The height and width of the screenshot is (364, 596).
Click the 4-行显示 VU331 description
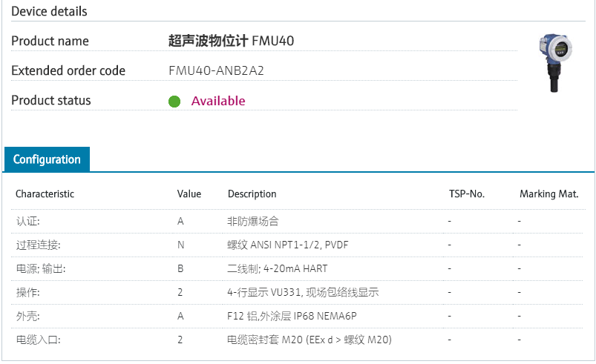[x=303, y=292]
